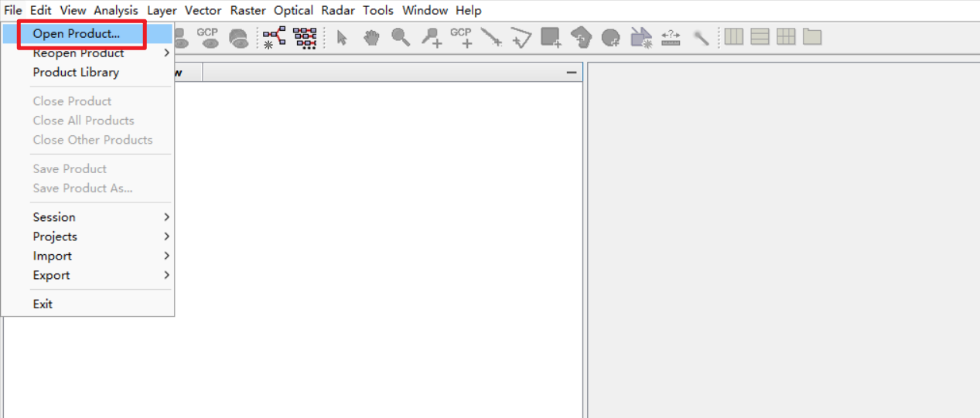Launch the Graph Builder tool
980x418 pixels.
274,37
